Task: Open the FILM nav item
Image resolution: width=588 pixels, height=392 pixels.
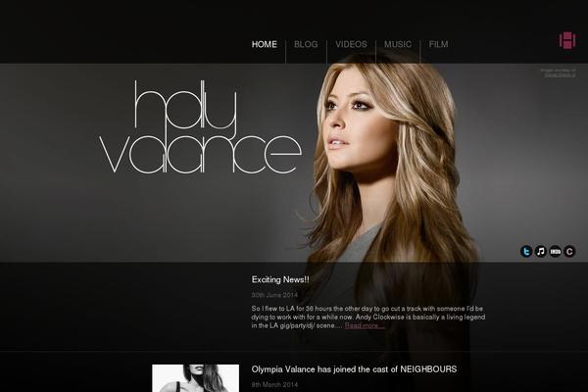Action: 438,44
